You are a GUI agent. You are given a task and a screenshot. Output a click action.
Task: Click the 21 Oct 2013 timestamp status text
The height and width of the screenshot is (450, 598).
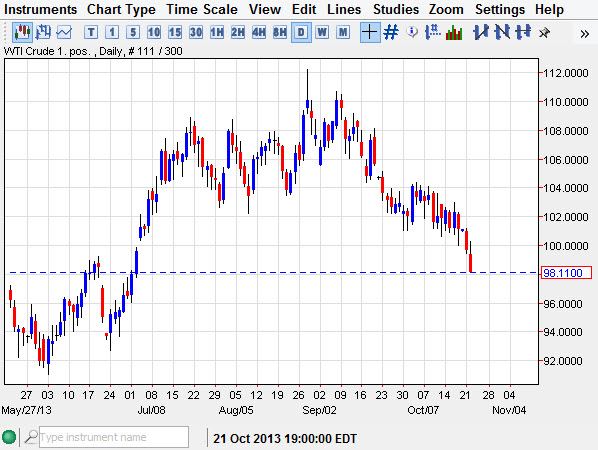pyautogui.click(x=285, y=439)
